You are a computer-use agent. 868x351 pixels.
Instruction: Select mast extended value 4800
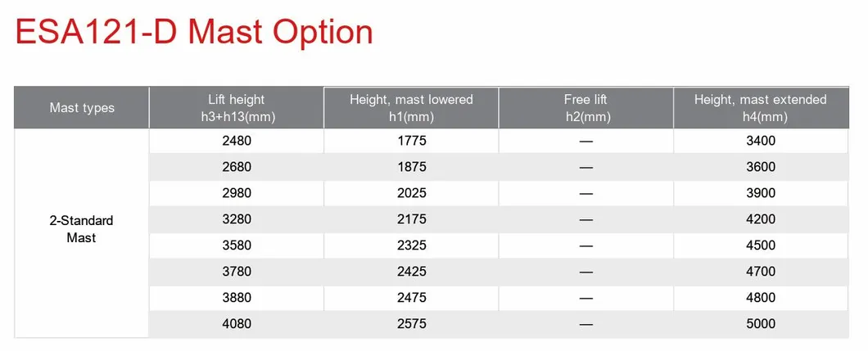tap(760, 298)
